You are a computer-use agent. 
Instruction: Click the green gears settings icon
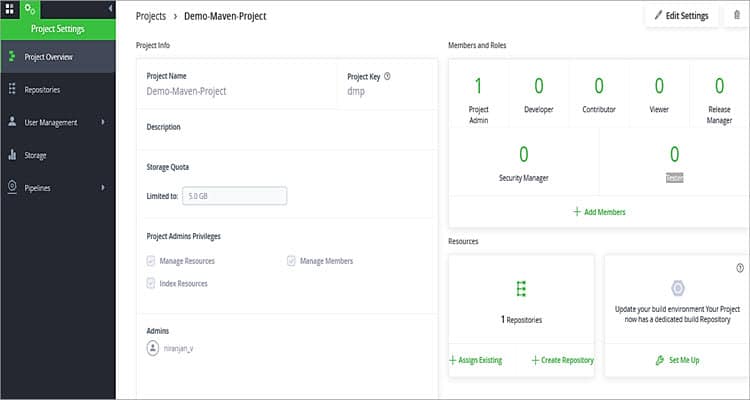click(30, 9)
